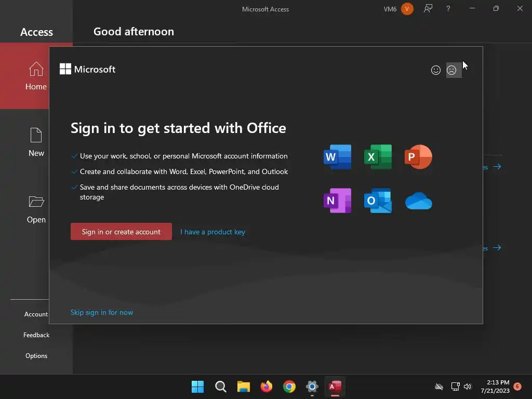The image size is (532, 399).
Task: Click the VM6 account name text
Action: [x=390, y=9]
